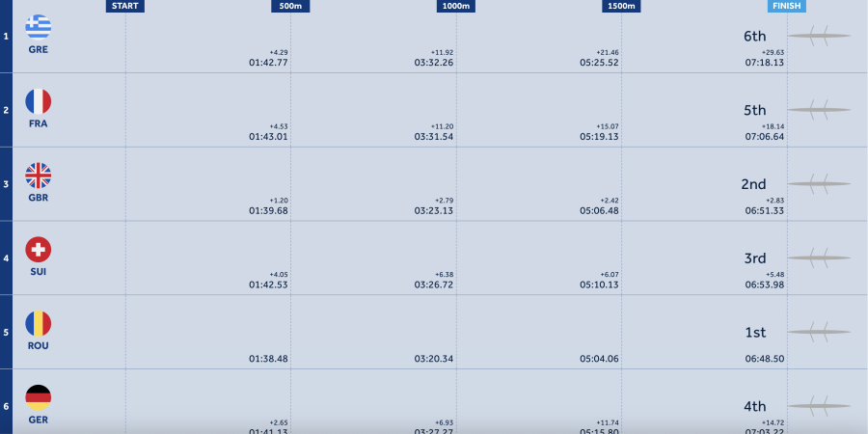Select the 1500m split marker
The height and width of the screenshot is (434, 868).
[x=622, y=6]
